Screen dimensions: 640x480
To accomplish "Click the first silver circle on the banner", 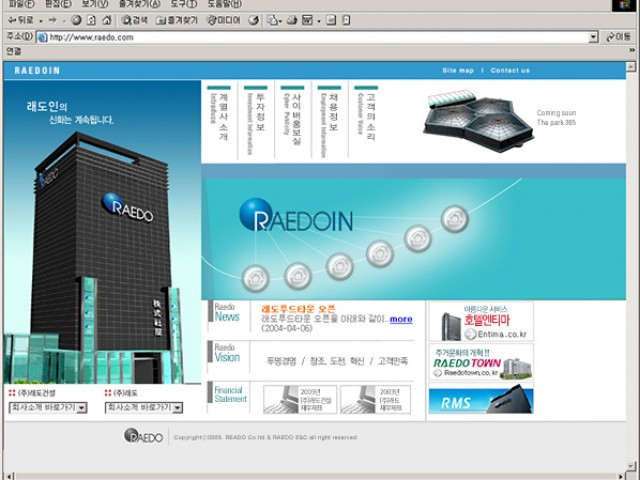I will click(x=254, y=275).
